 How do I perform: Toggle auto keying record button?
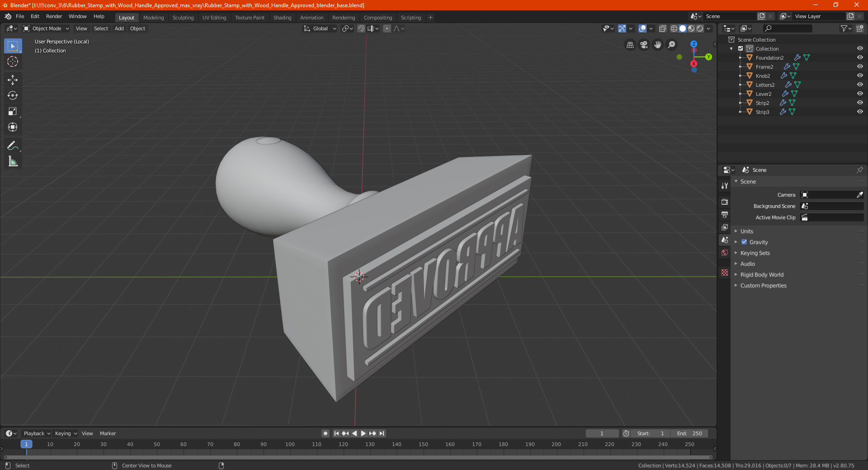[325, 433]
